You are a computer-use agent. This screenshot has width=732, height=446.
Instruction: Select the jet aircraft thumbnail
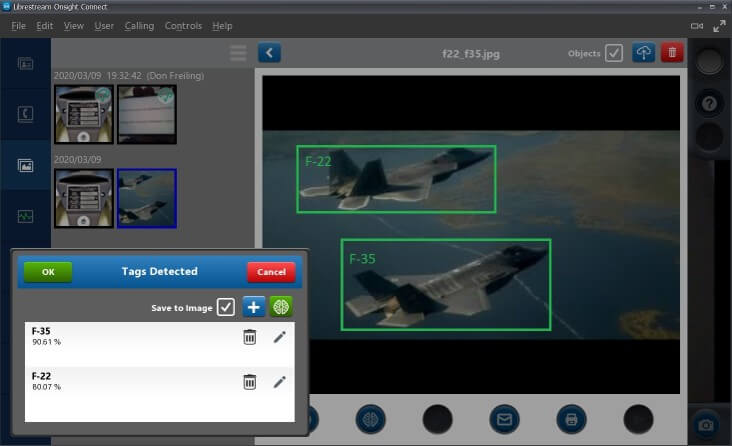(147, 198)
